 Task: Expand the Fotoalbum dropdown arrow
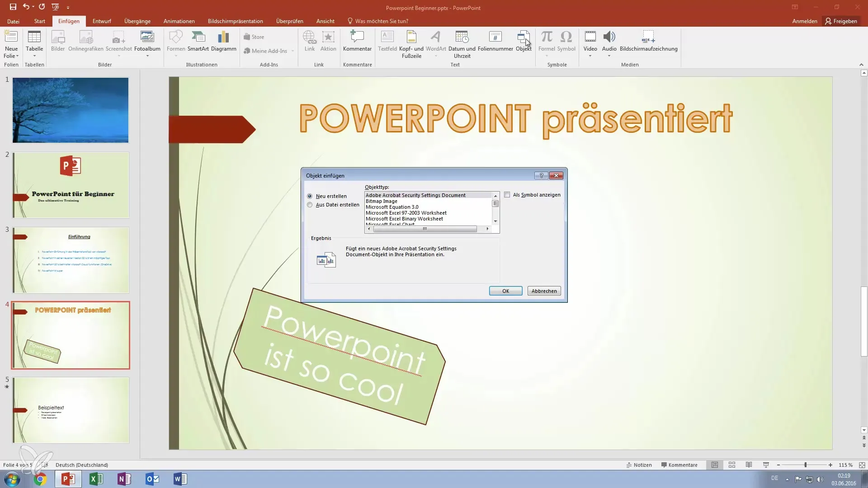[147, 56]
